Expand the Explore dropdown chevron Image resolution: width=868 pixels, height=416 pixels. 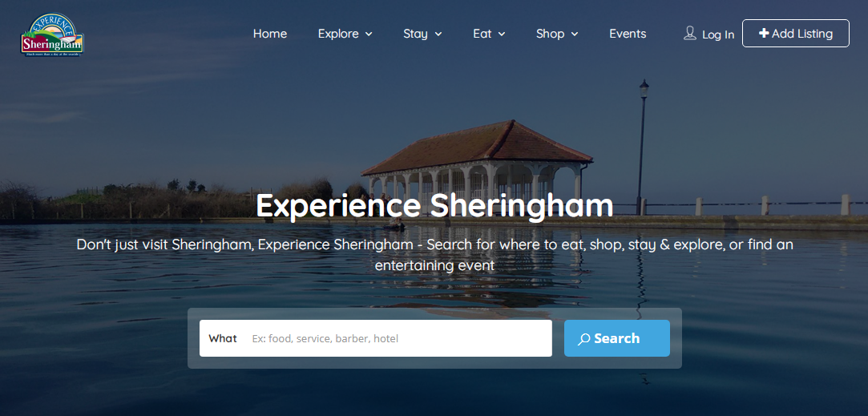[x=369, y=34]
